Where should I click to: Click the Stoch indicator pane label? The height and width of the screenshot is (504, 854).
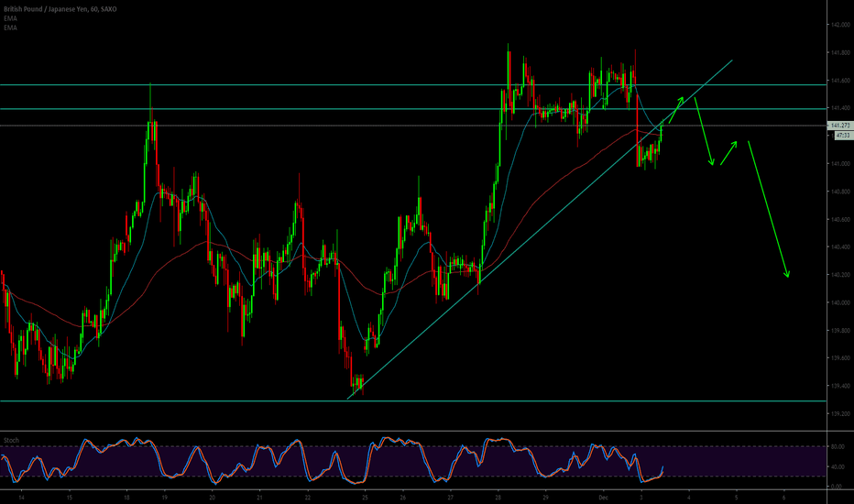tap(11, 440)
